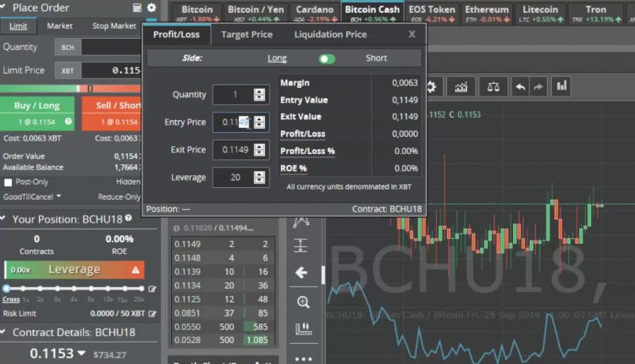Click order book info icon near 0.11020
635x364 pixels.
pos(177,229)
